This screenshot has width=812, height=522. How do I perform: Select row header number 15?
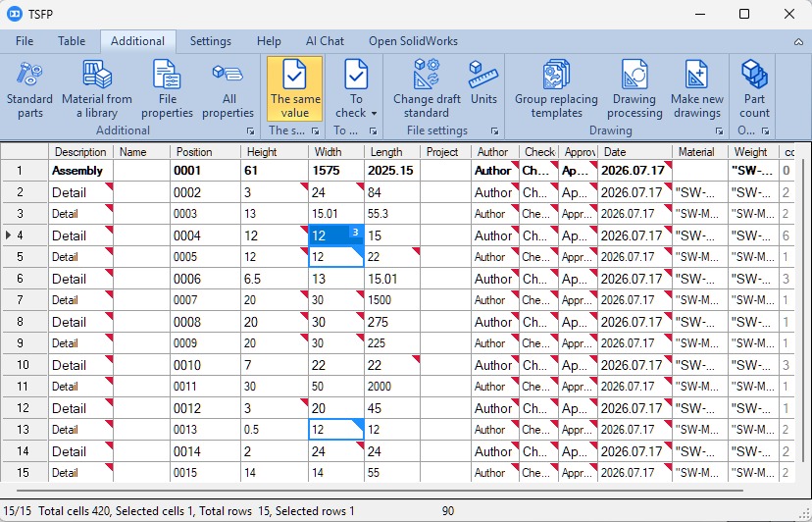pos(25,472)
